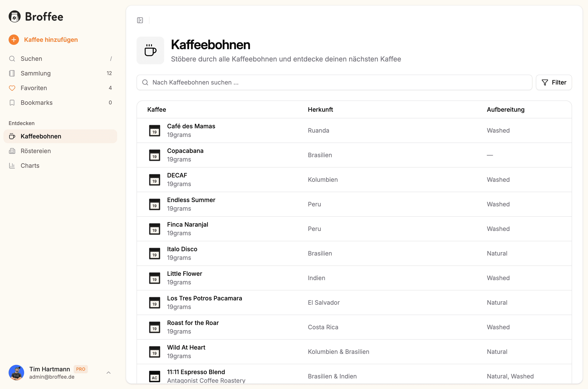Open the Bookmarks menu item

[x=60, y=103]
